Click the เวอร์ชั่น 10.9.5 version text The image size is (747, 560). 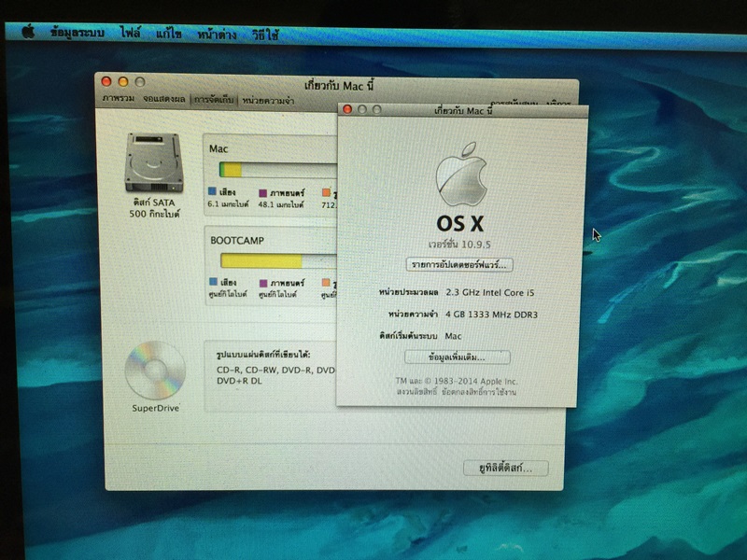[459, 245]
